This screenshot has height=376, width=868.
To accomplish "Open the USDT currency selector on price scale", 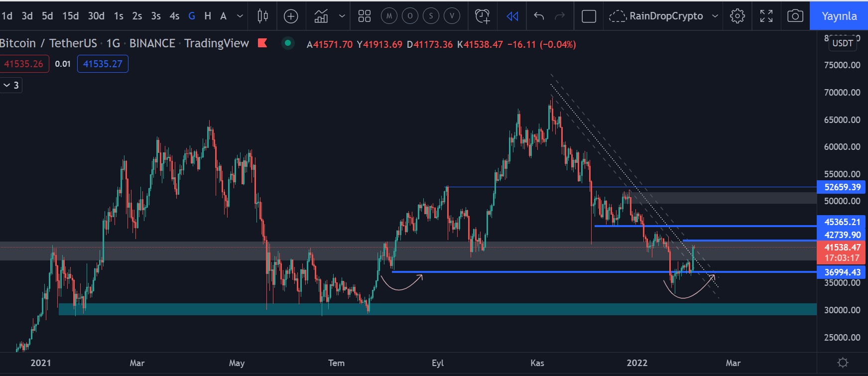I will [x=843, y=43].
